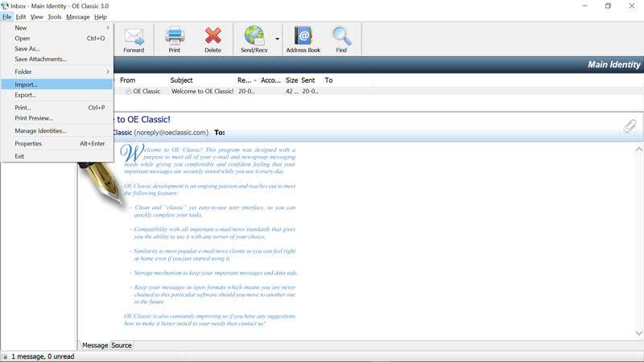The image size is (644, 362).
Task: Click the '1 message, 0 unread' status text
Action: [x=43, y=356]
